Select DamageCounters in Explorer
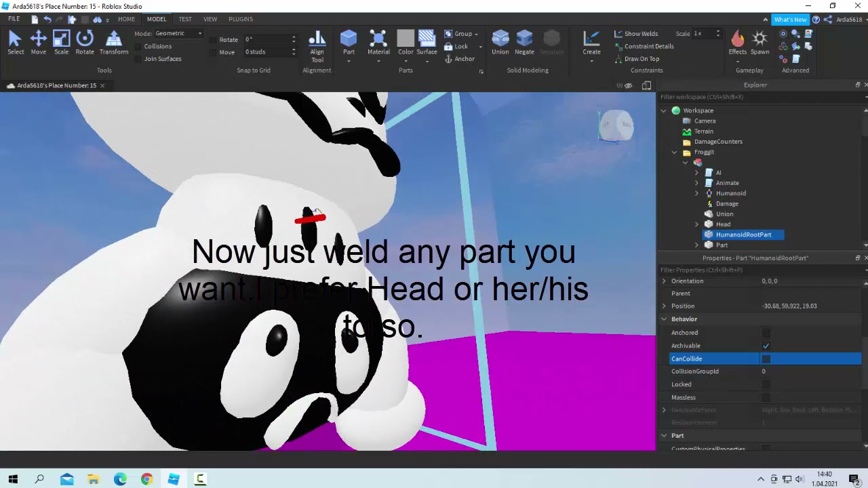The image size is (868, 488). [718, 142]
